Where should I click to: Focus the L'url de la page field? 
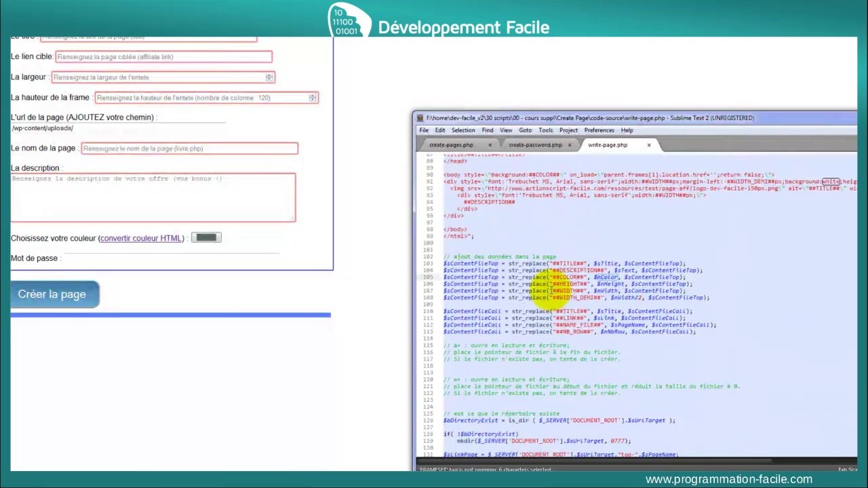tap(118, 128)
